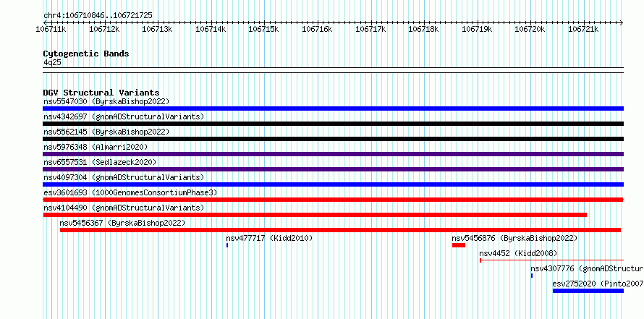Click the blue esv2752020 bar
644x319 pixels.
click(x=588, y=291)
